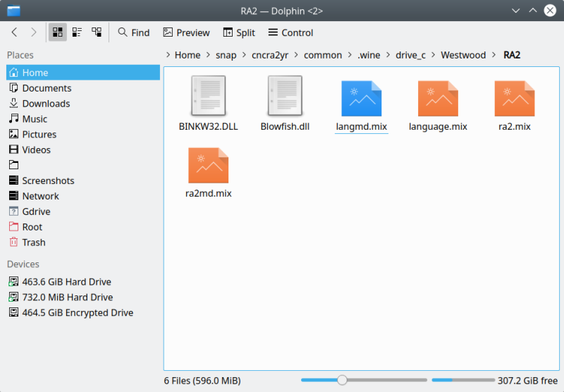Screen dimensions: 564x392
Task: Expand chevron before Westwood breadcrumb
Action: point(434,55)
